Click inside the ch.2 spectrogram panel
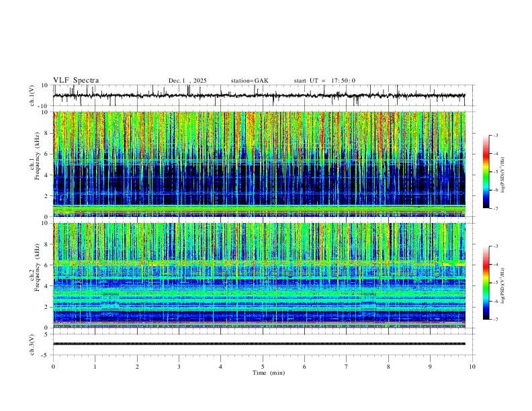The width and height of the screenshot is (532, 411). (259, 275)
